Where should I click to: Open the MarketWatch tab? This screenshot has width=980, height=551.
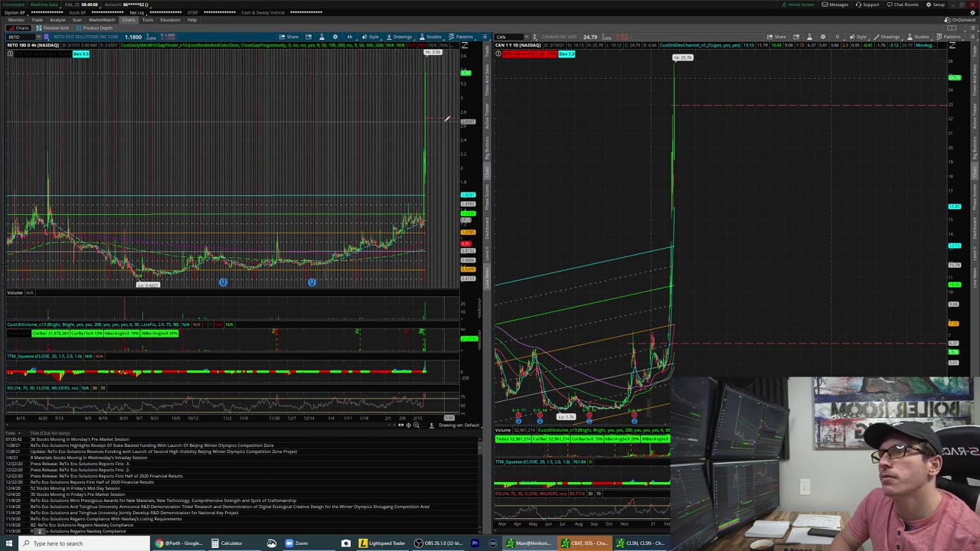point(102,20)
